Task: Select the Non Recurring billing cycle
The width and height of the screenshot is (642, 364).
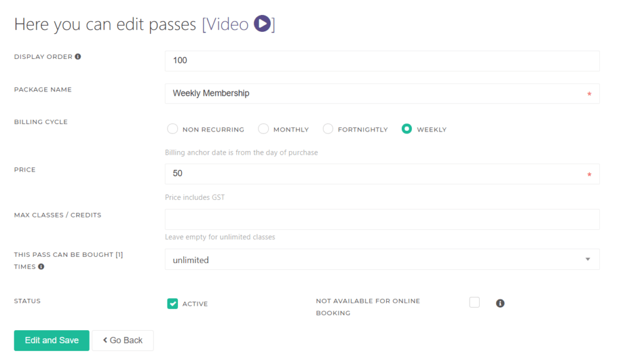Action: tap(172, 129)
